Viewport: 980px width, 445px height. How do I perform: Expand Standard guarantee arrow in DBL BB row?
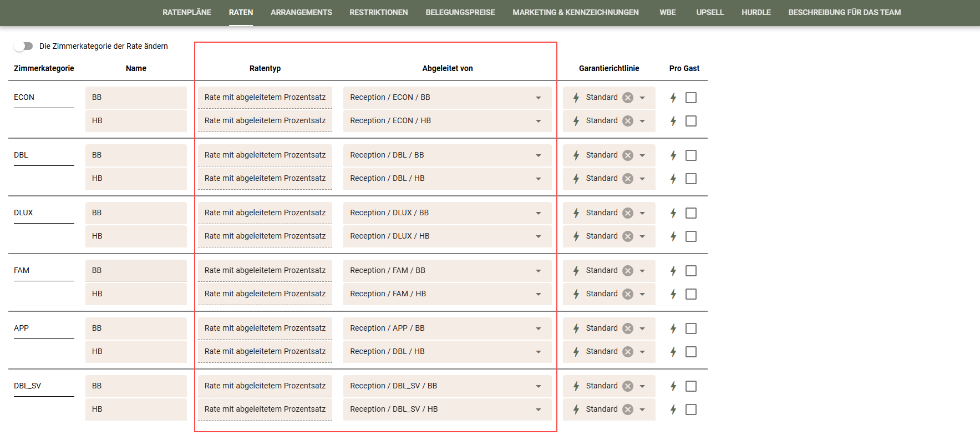tap(642, 155)
